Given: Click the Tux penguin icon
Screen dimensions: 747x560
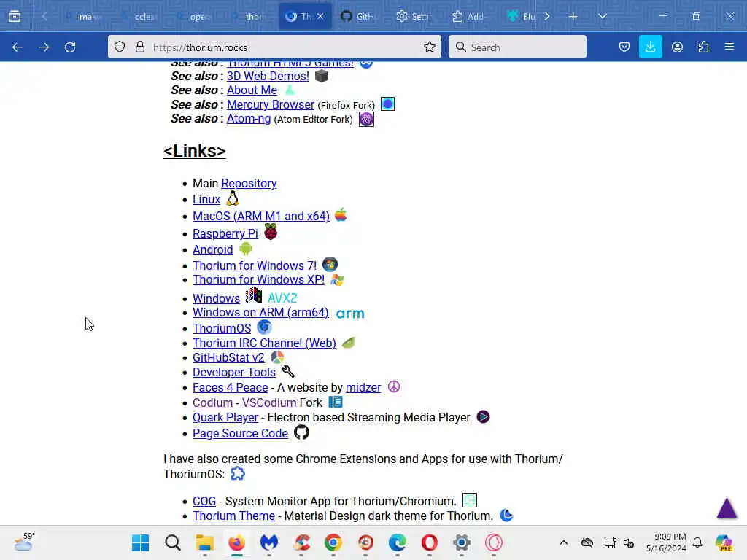Looking at the screenshot, I should [x=233, y=198].
